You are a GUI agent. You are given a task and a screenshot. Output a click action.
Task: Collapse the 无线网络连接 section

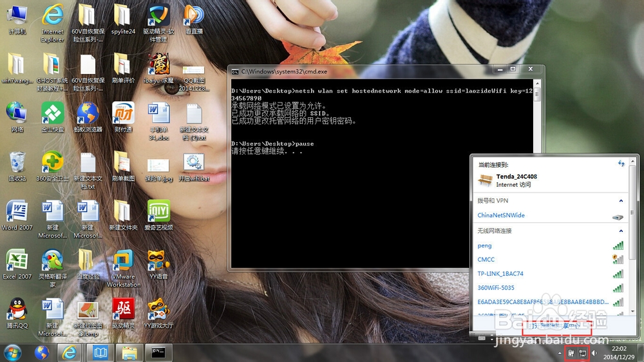621,231
